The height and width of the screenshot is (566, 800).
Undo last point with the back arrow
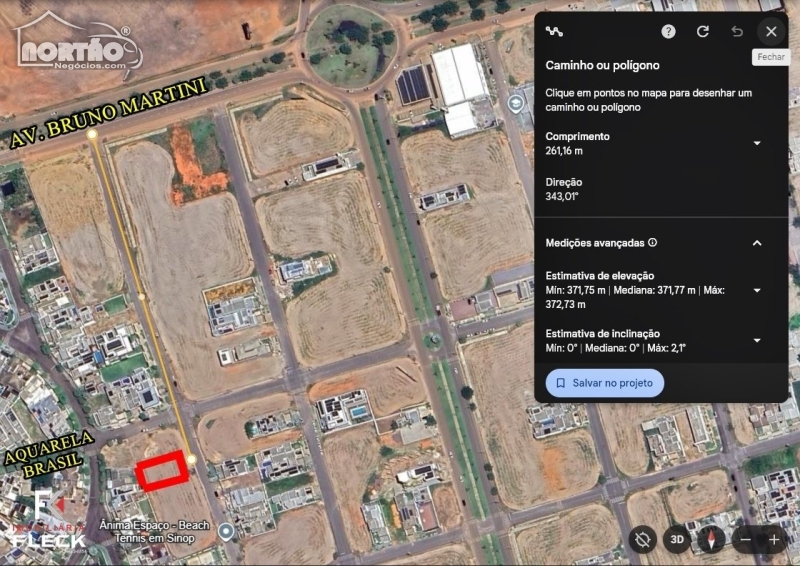click(x=737, y=32)
